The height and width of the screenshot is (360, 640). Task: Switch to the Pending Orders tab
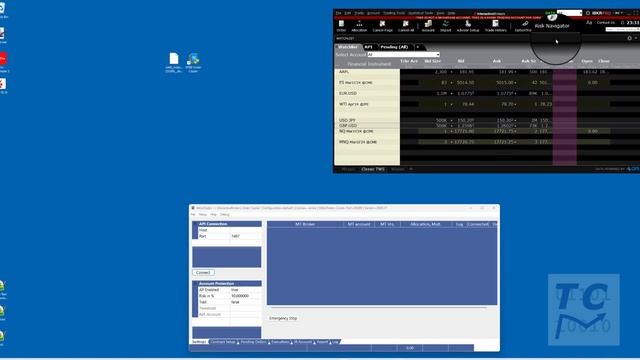[x=253, y=342]
